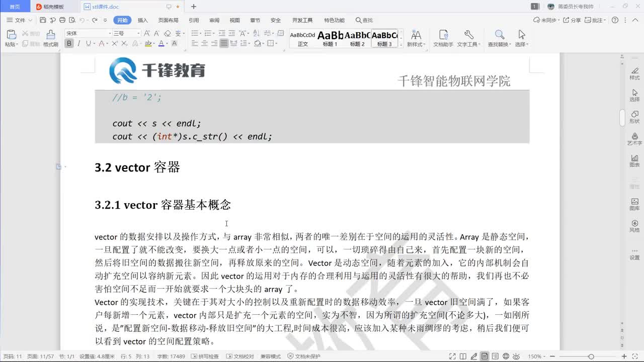Align text right

[214, 44]
